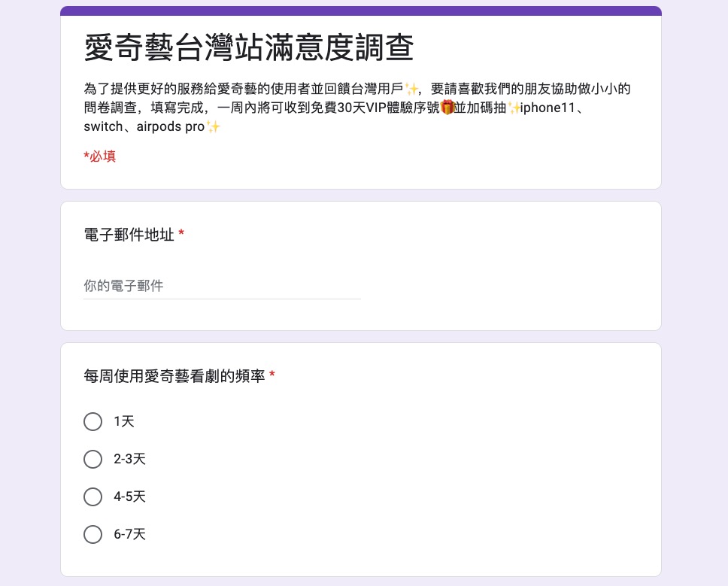The width and height of the screenshot is (728, 586).
Task: Click sparkle emoji after 台灣用戶
Action: coord(411,89)
